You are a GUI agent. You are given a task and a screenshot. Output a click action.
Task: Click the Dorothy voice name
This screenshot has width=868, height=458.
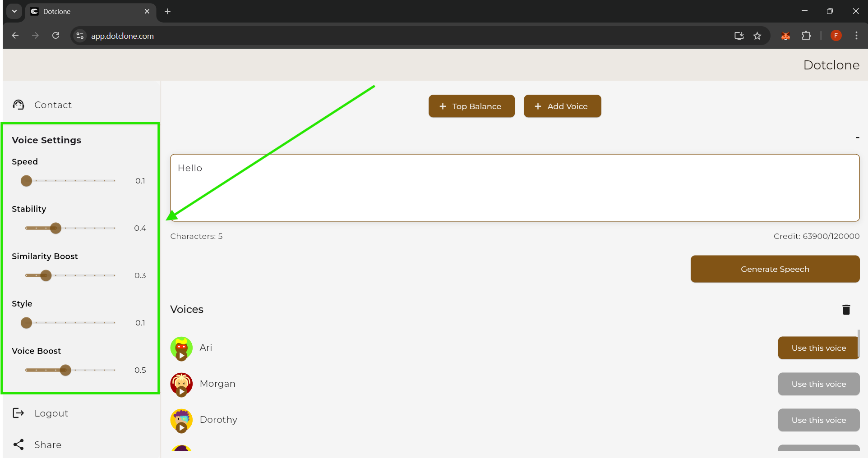[218, 420]
